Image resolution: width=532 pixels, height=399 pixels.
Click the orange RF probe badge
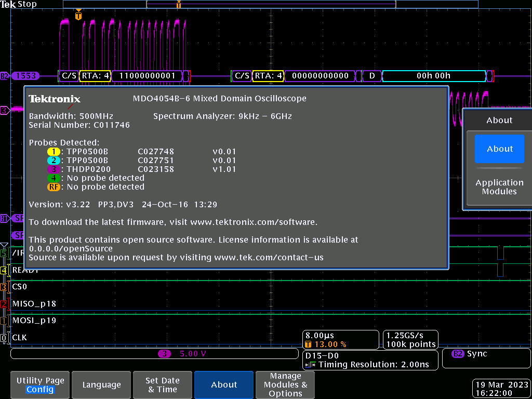pyautogui.click(x=54, y=187)
